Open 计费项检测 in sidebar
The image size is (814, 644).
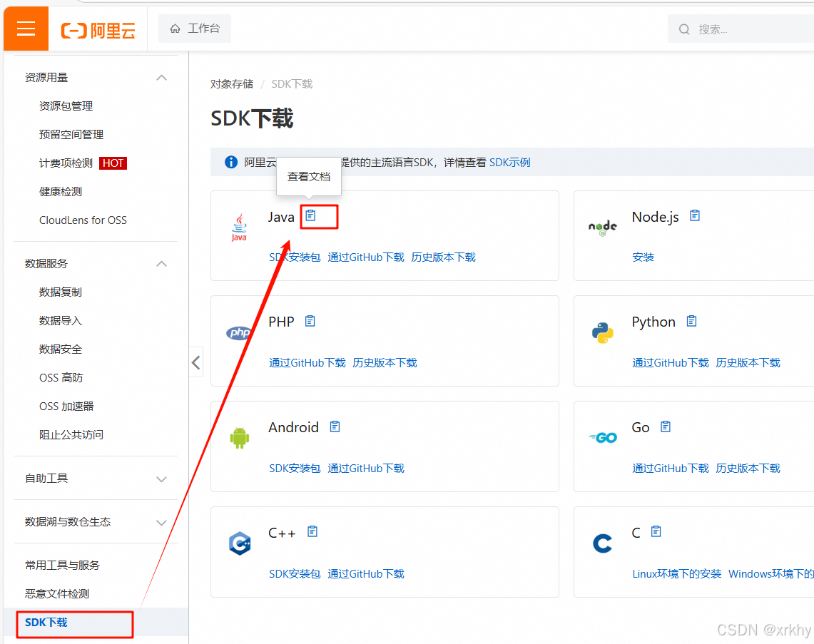click(x=66, y=163)
